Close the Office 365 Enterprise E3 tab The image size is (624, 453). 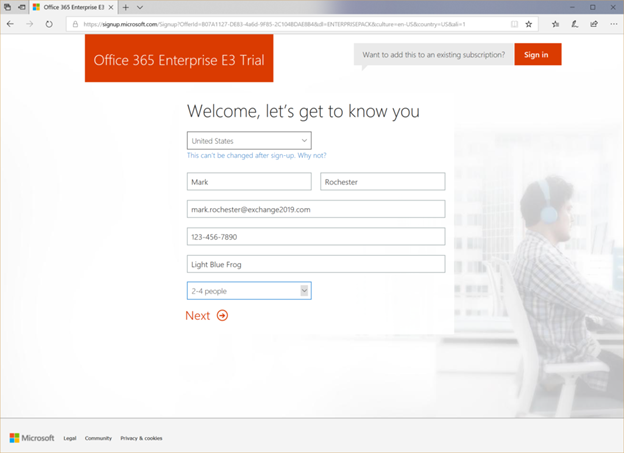(111, 7)
